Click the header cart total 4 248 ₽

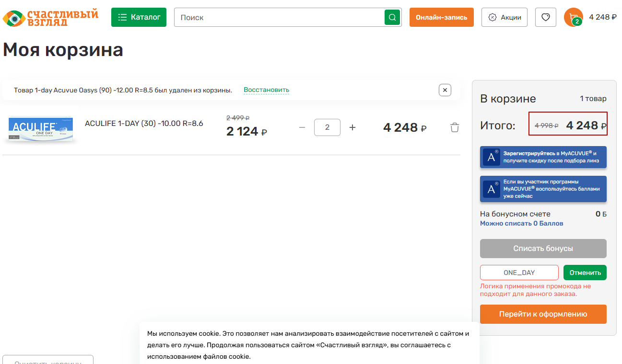click(603, 17)
